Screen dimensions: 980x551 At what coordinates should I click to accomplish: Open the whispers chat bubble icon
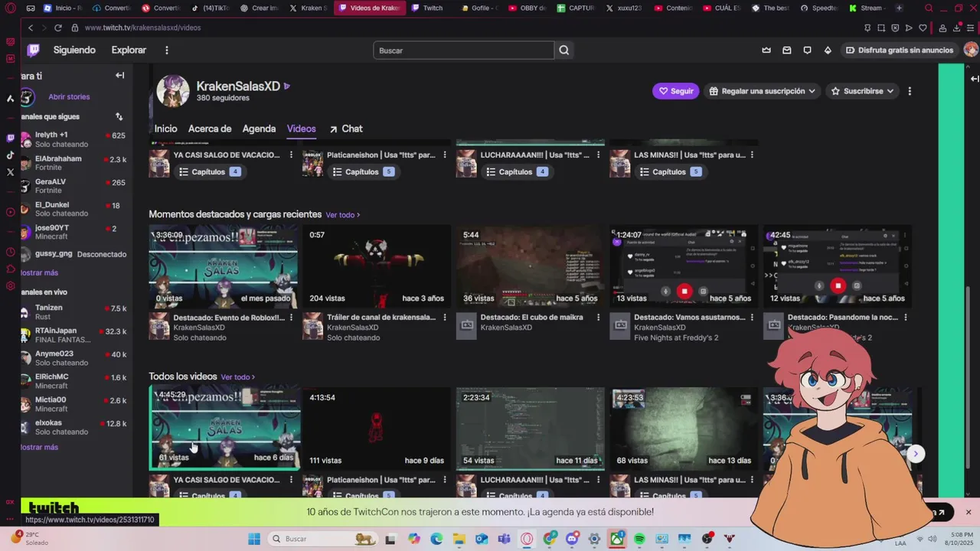click(807, 51)
